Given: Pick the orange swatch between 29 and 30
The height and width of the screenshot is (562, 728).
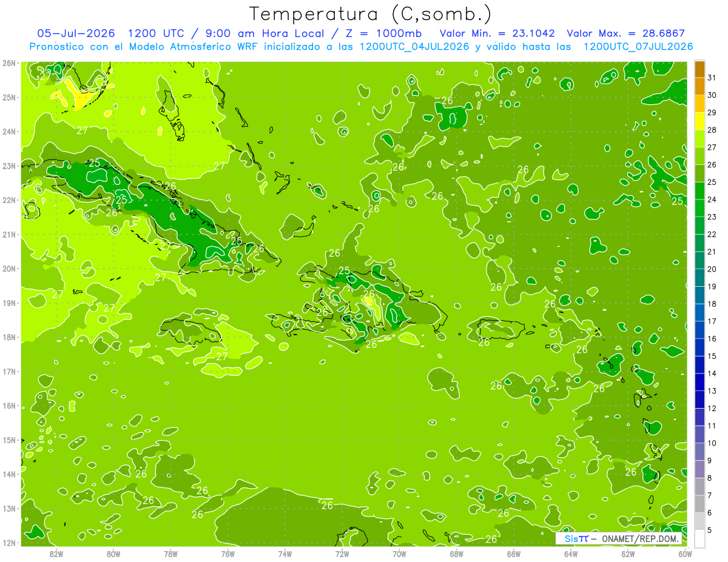Looking at the screenshot, I should (x=699, y=105).
